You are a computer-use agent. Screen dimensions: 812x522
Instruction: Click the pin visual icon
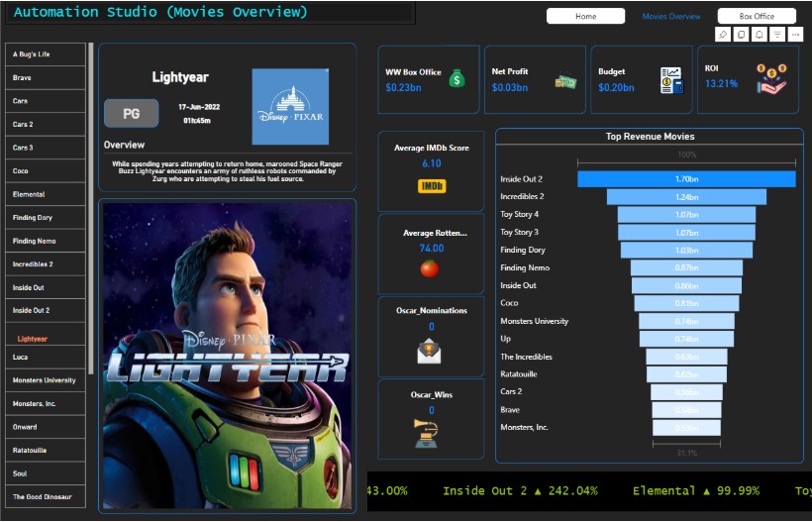click(723, 35)
